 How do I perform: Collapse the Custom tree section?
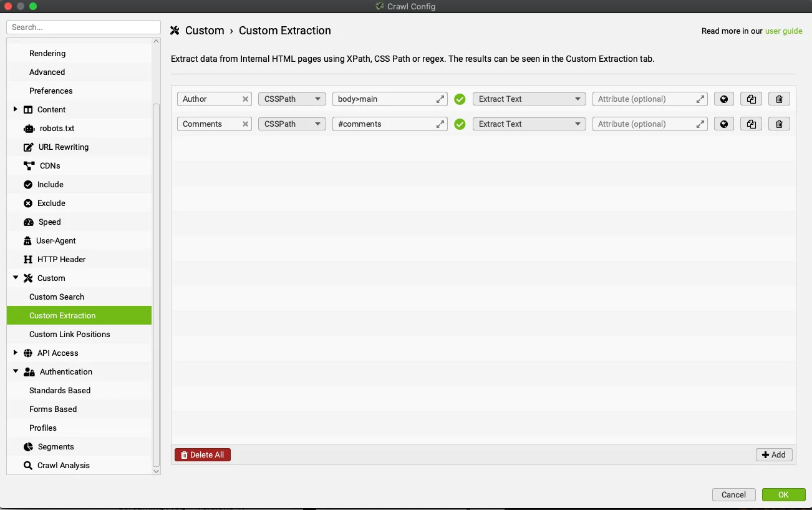click(16, 278)
